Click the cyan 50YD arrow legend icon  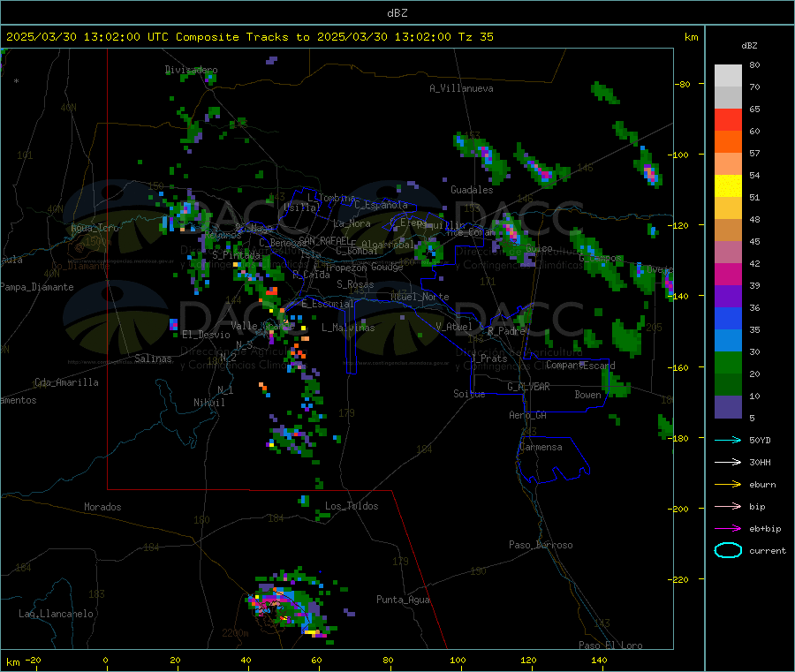click(728, 440)
